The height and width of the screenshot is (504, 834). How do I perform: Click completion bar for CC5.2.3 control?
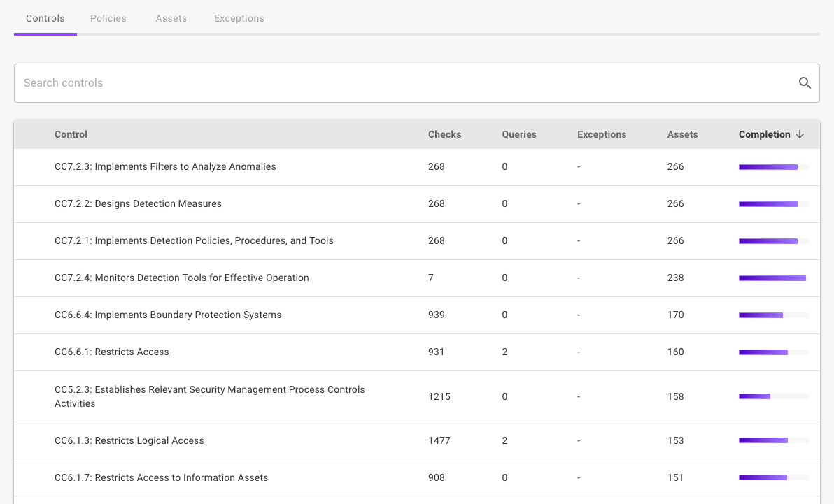coord(773,396)
